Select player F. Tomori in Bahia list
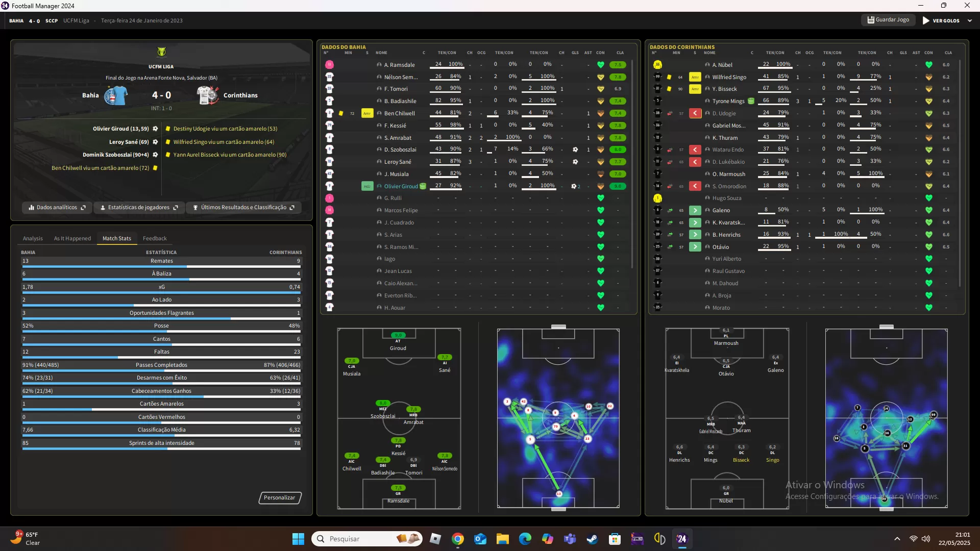980x551 pixels. (396, 89)
